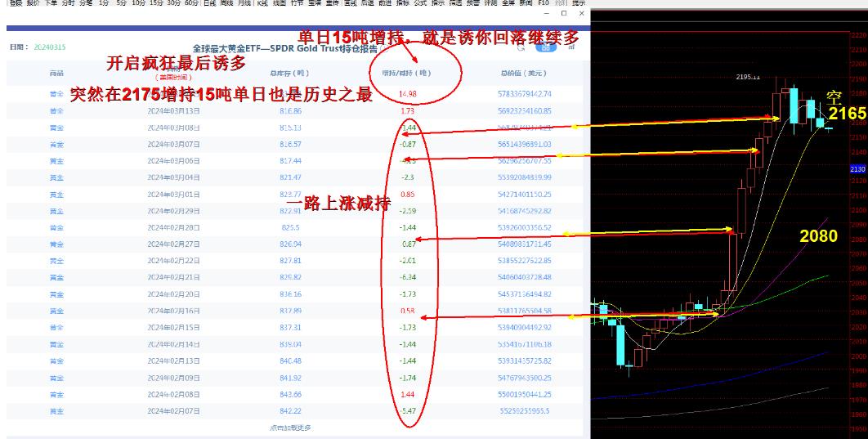Switch chart to 周线 weekly
Image resolution: width=868 pixels, height=439 pixels.
[226, 2]
